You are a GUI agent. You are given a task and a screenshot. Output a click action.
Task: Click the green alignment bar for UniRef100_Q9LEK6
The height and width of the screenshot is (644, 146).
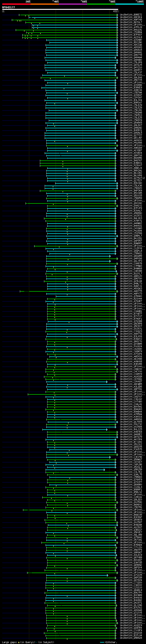(x=79, y=78)
